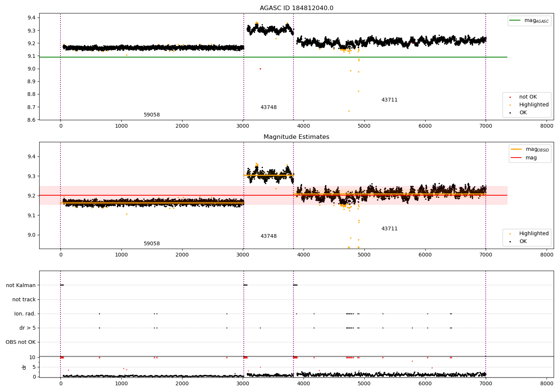Screen dimensions: 560x392
Task: Click the 'dr > 5' axis label
Action: (28, 328)
